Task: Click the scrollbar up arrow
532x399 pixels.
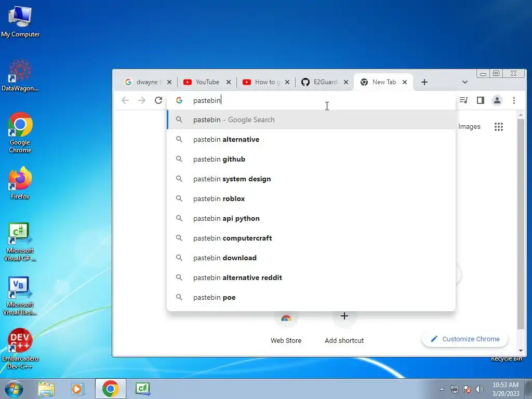Action: (521, 115)
